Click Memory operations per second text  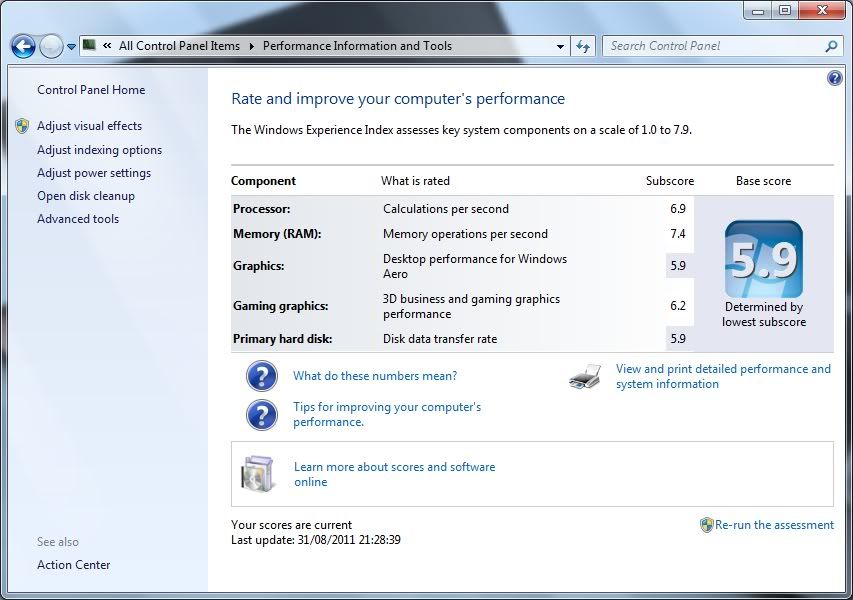pos(466,234)
